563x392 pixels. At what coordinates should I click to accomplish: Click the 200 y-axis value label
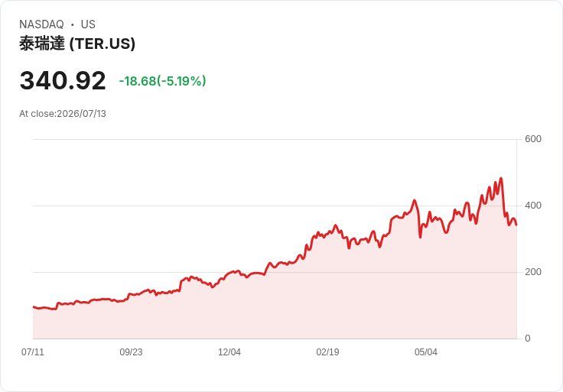point(533,272)
